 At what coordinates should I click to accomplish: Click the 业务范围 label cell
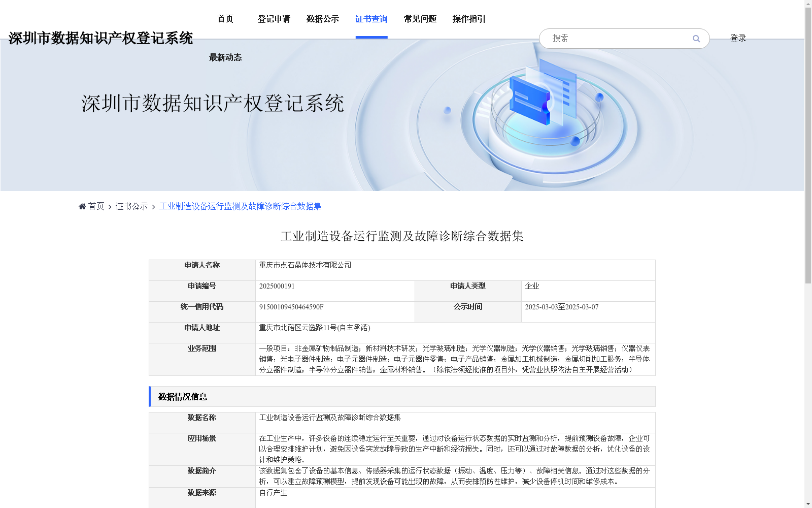202,359
